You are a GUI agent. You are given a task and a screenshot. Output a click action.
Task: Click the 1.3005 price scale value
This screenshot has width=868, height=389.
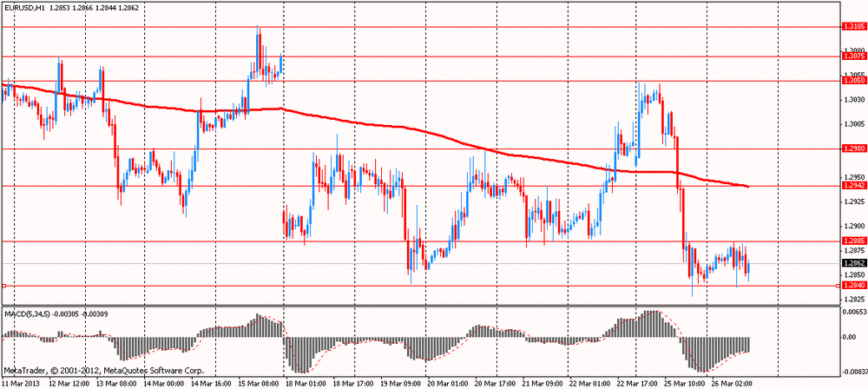coord(853,124)
